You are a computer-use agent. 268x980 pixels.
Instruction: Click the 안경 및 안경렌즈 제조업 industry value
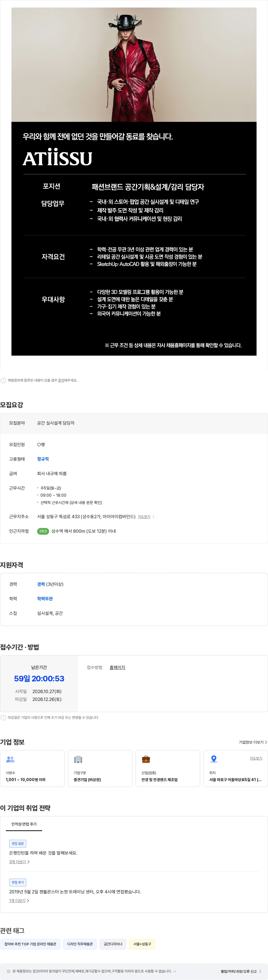click(159, 779)
